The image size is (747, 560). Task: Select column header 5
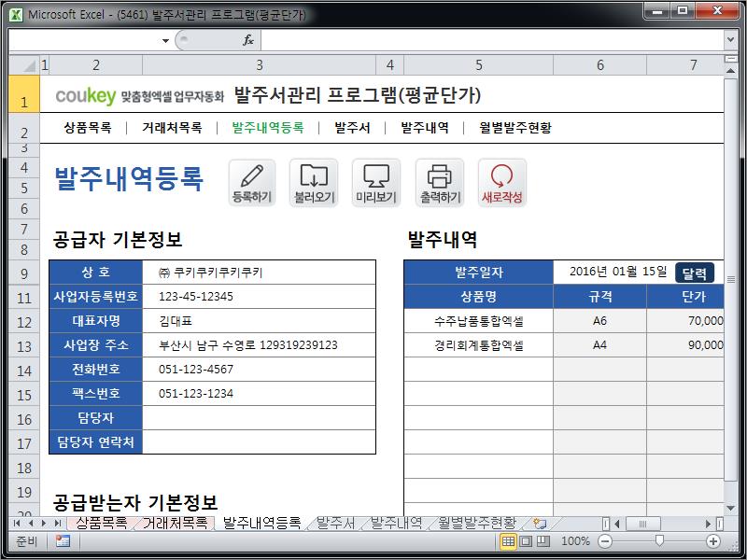coord(479,64)
